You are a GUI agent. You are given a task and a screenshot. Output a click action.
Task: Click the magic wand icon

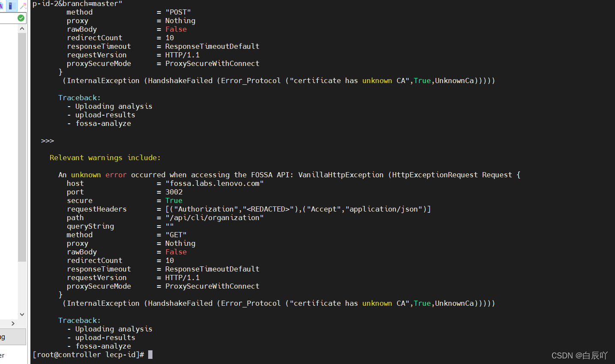[x=23, y=6]
